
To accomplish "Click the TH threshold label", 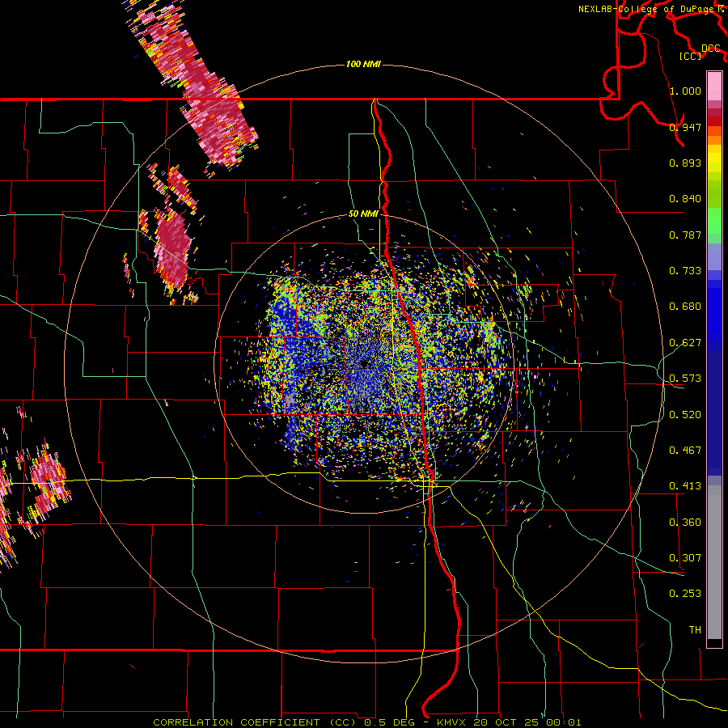I will coord(695,630).
